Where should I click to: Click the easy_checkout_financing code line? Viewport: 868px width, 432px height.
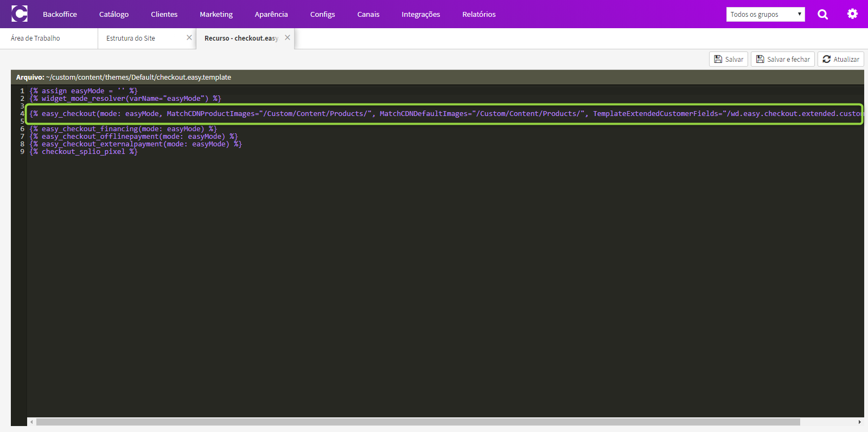(x=123, y=129)
